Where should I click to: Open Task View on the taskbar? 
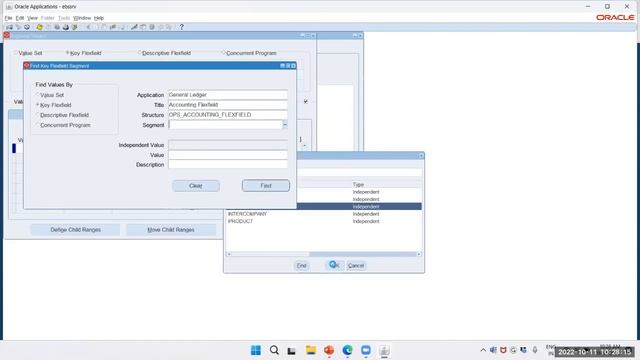291,350
